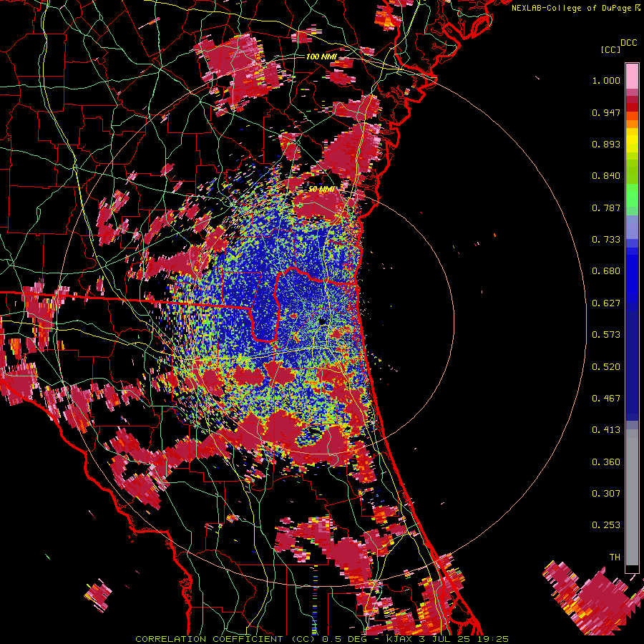Image resolution: width=644 pixels, height=644 pixels.
Task: Click the 0.360 scale value
Action: 606,462
